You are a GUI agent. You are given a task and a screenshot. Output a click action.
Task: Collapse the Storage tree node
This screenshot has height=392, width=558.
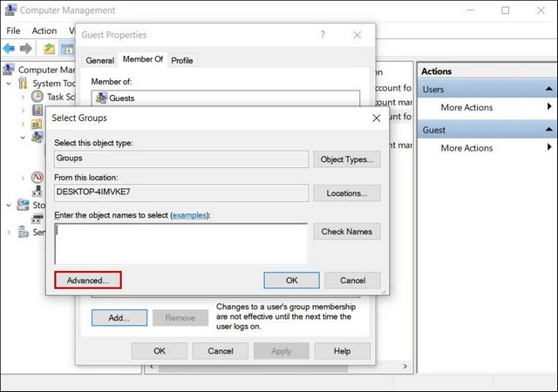pyautogui.click(x=9, y=206)
